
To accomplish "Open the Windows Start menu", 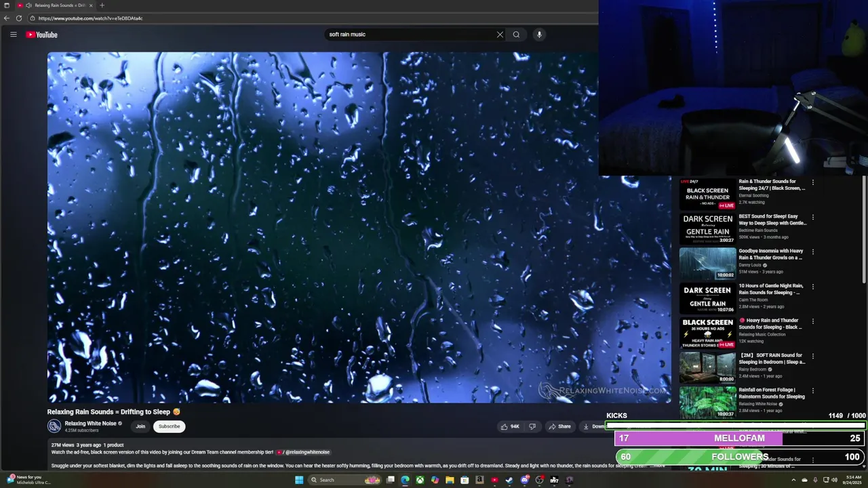I will click(x=299, y=480).
